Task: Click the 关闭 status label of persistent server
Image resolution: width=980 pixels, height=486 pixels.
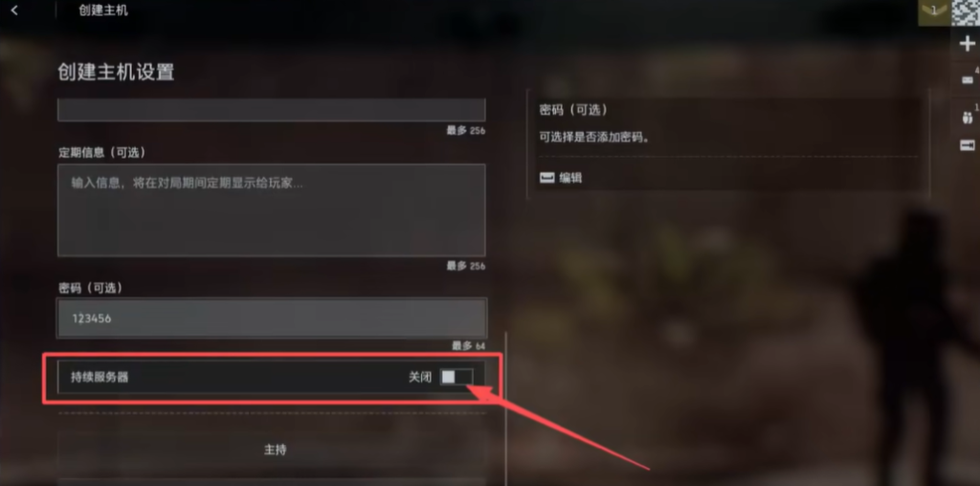Action: (x=420, y=377)
